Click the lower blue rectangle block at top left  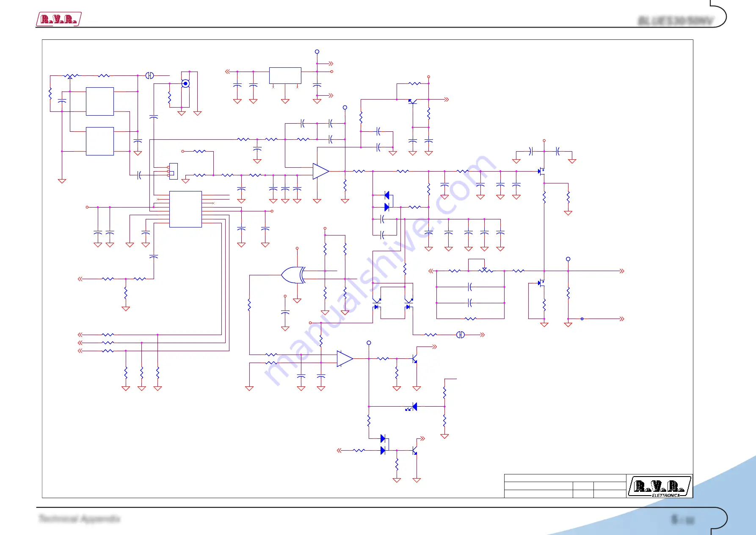tap(100, 141)
